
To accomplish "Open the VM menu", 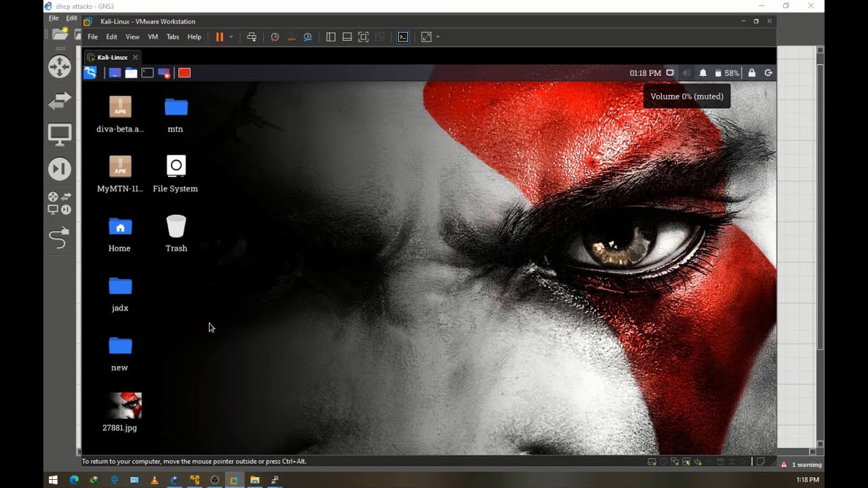I will [x=153, y=37].
